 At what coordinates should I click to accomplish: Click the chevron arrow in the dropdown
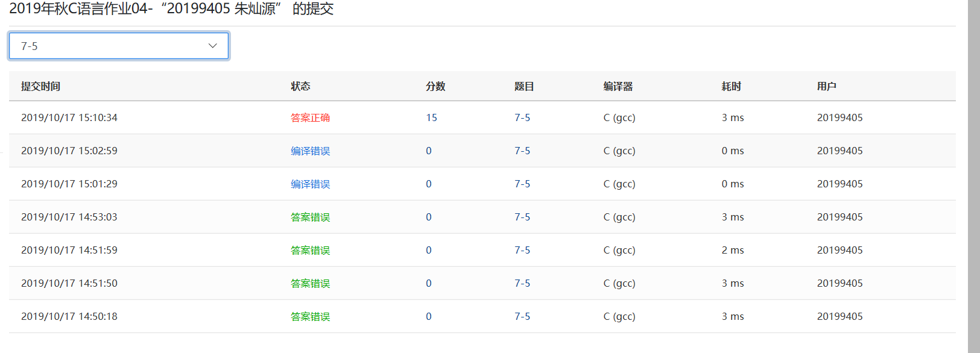212,46
